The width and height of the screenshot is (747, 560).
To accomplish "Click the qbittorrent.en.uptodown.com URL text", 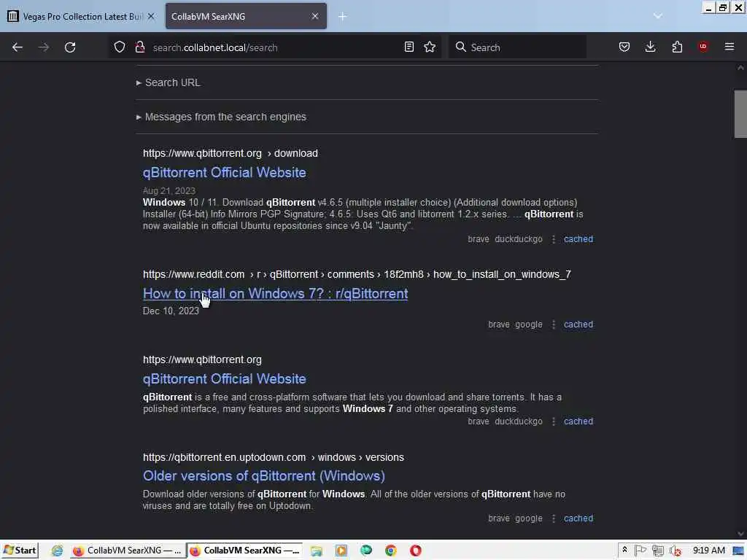I will [x=274, y=458].
